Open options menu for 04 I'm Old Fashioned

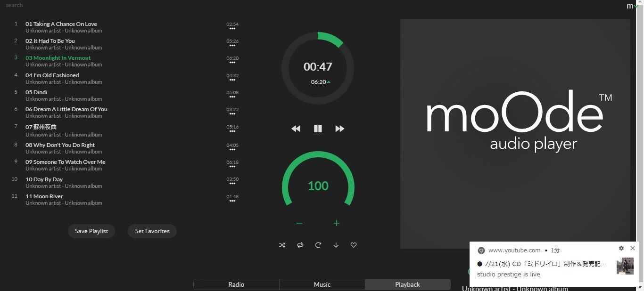click(232, 80)
